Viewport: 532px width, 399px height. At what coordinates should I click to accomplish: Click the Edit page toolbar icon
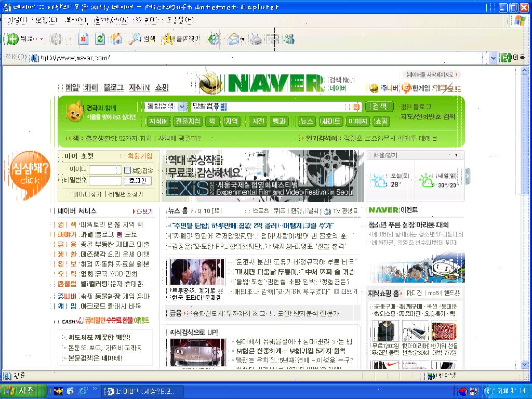[272, 39]
